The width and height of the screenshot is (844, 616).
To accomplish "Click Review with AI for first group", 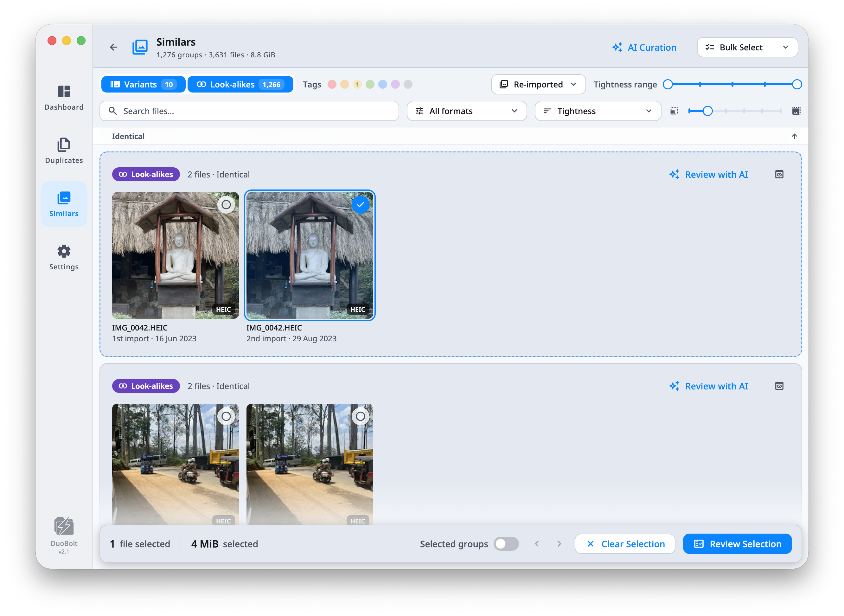I will 708,174.
